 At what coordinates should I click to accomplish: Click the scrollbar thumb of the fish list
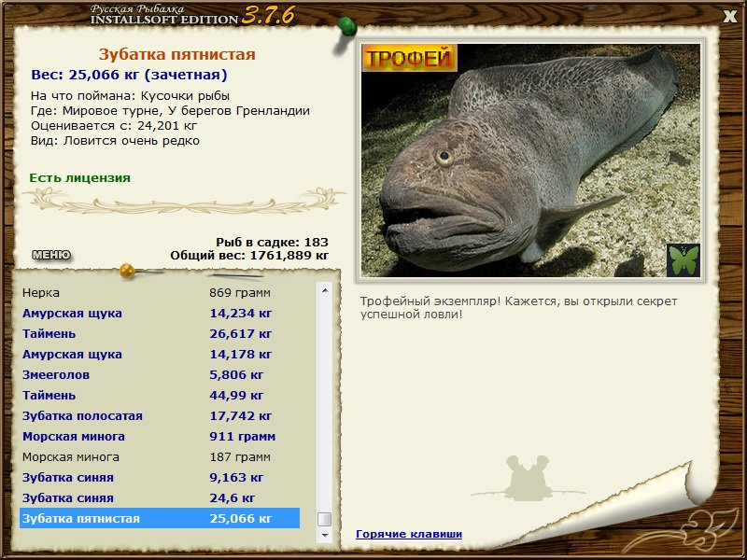click(325, 519)
